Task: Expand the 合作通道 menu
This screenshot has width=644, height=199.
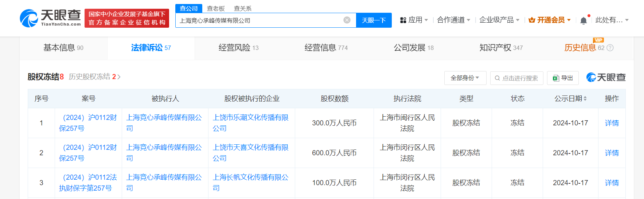Action: tap(454, 20)
